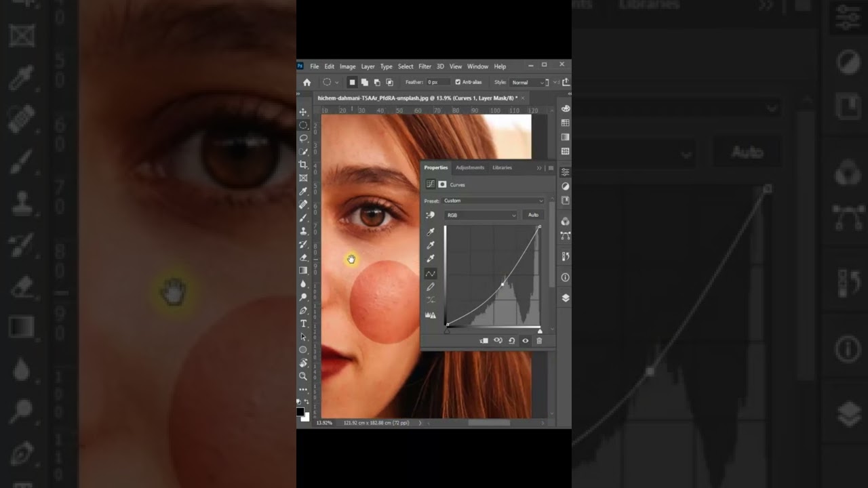Close the hichem-dahmani document tab

[524, 98]
